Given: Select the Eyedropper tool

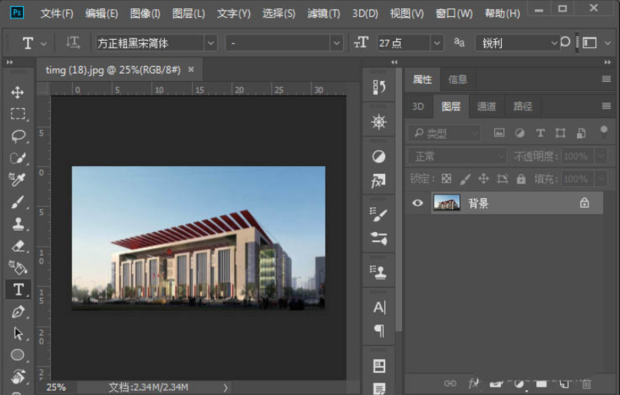Looking at the screenshot, I should [x=17, y=180].
